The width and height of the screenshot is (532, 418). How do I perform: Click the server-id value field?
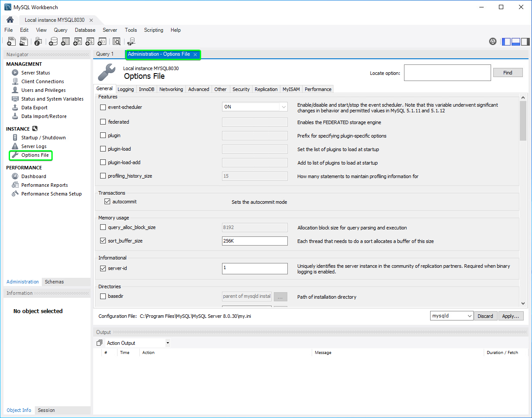point(255,269)
